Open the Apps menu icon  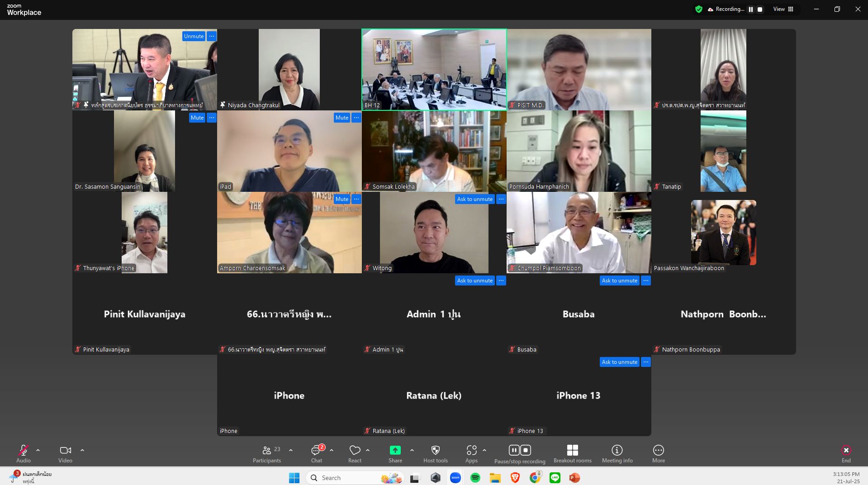(x=471, y=453)
